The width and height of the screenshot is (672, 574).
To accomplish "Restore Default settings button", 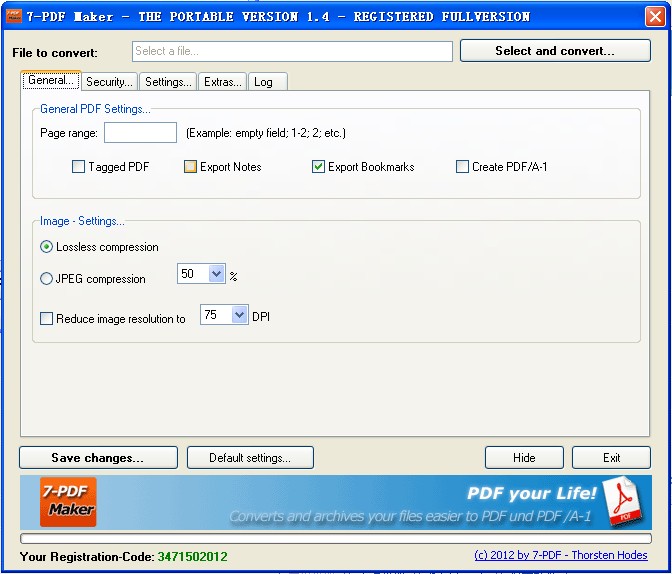I will tap(250, 457).
